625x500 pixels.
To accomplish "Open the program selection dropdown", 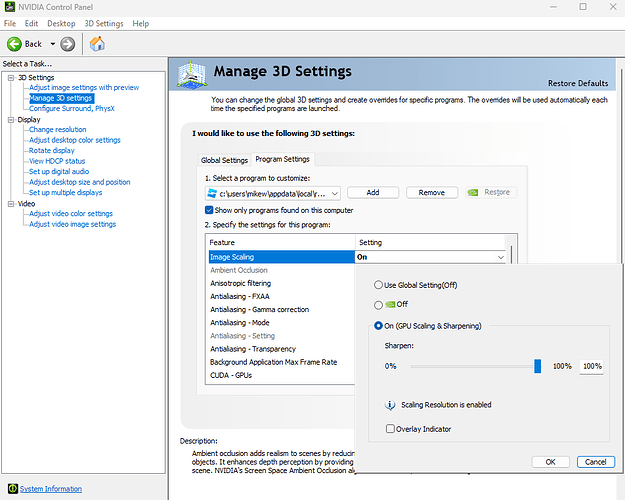I will [x=334, y=193].
